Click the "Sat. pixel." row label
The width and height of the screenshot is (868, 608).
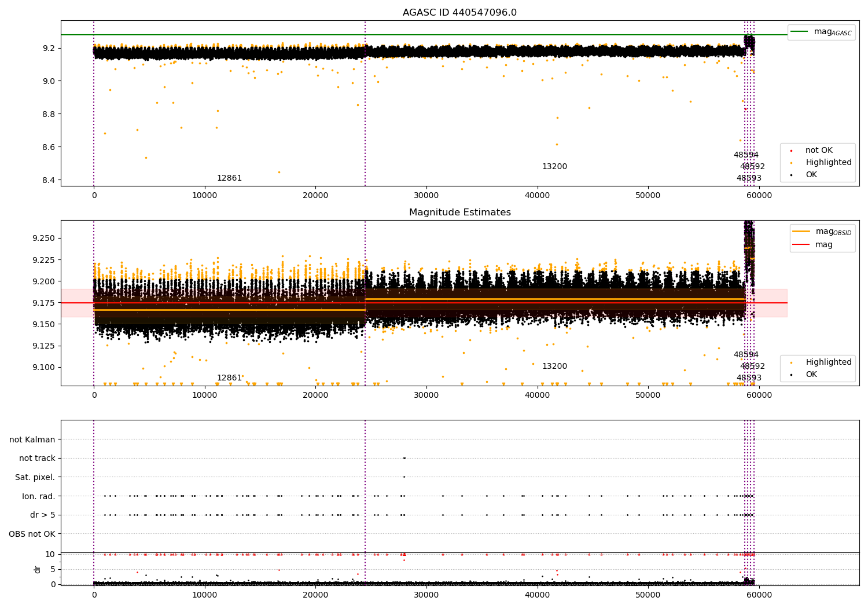pyautogui.click(x=35, y=477)
